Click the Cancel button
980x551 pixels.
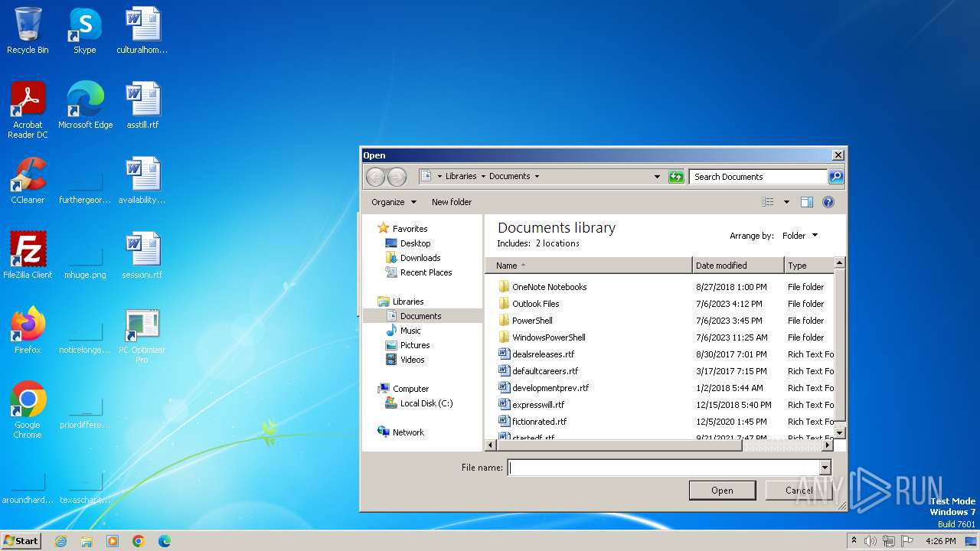tap(799, 491)
